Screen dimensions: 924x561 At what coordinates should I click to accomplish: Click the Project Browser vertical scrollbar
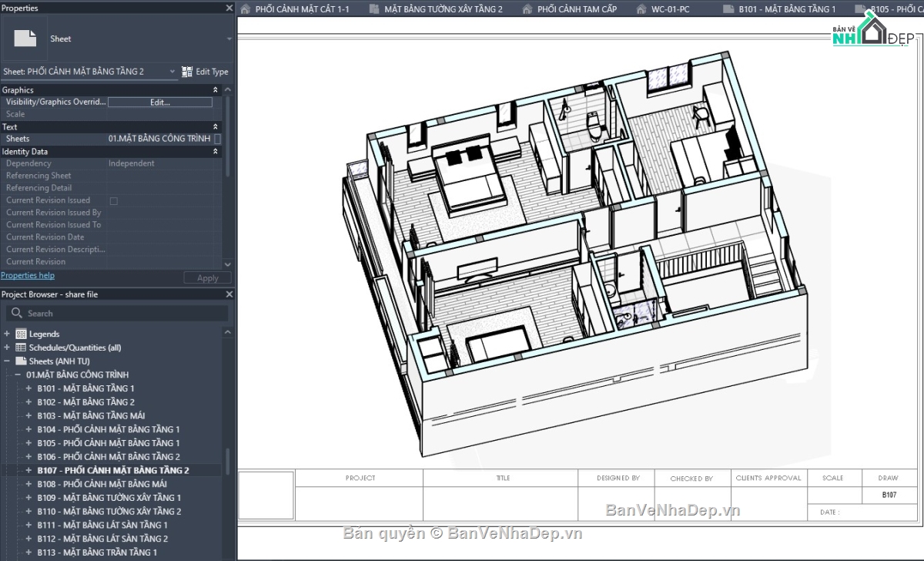[227, 462]
